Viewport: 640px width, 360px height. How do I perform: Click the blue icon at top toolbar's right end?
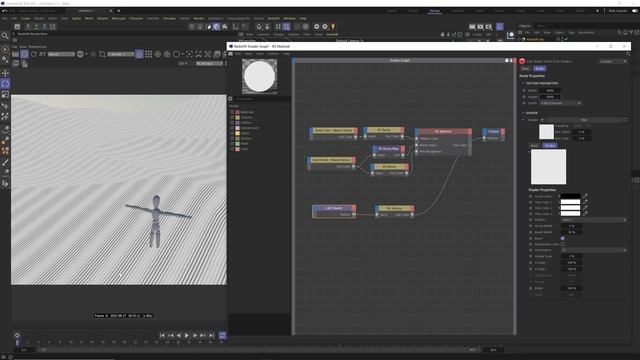click(x=500, y=27)
